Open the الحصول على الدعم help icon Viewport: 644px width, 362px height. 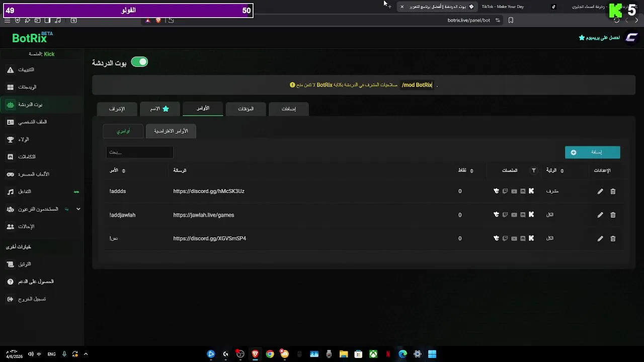(10, 282)
